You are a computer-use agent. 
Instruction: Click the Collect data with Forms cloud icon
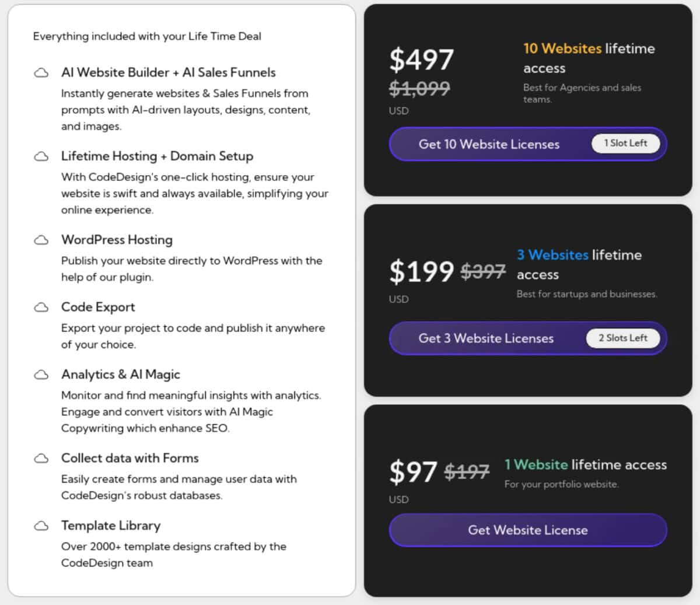coord(41,459)
